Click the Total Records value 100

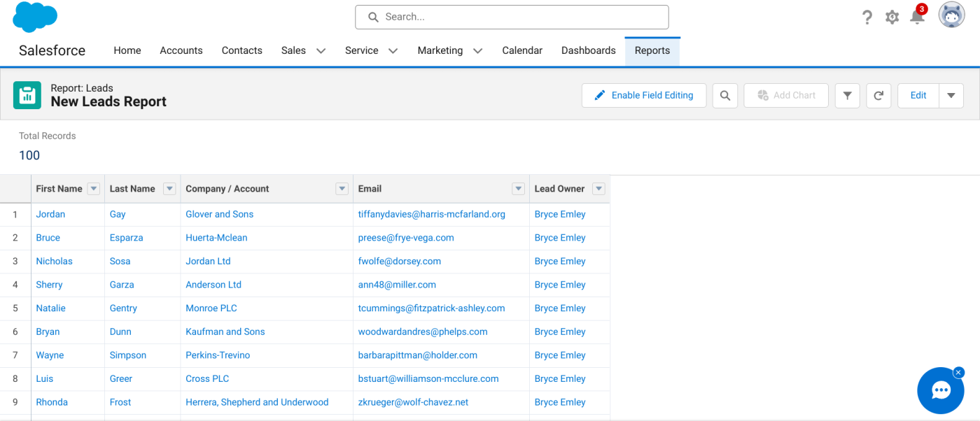pos(29,155)
